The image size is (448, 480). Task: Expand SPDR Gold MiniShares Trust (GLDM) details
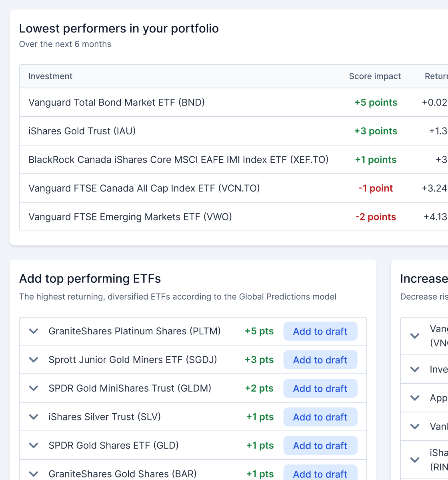[34, 388]
